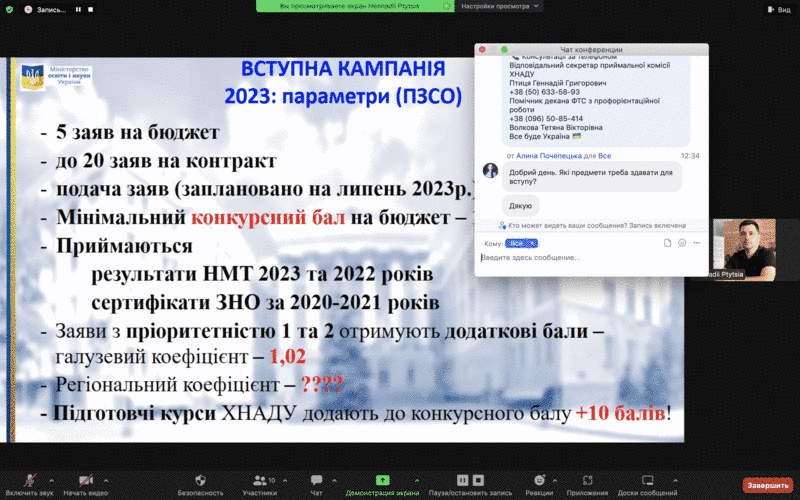The image size is (800, 500).
Task: Expand audio options arrow beside microphone
Action: [x=51, y=481]
